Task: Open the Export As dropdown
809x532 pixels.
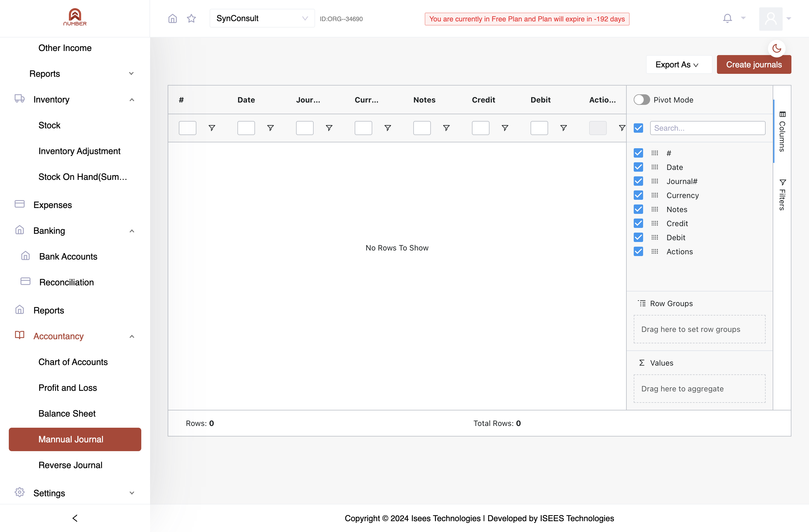Action: pos(679,64)
